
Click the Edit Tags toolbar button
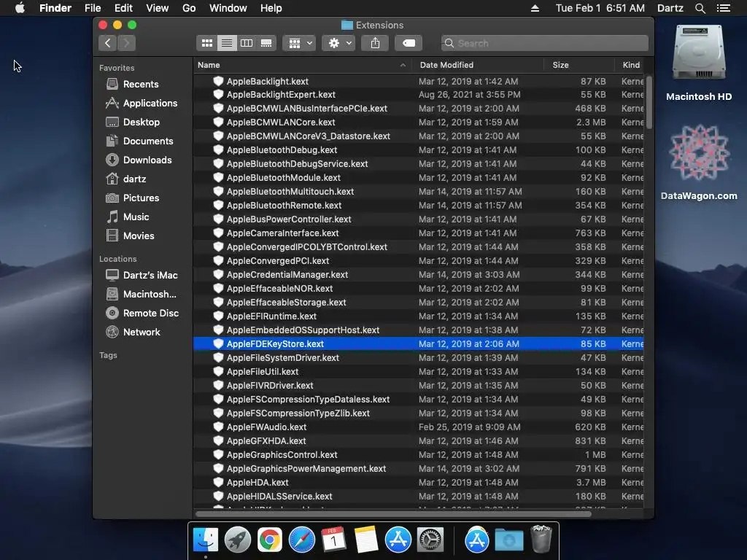[409, 43]
